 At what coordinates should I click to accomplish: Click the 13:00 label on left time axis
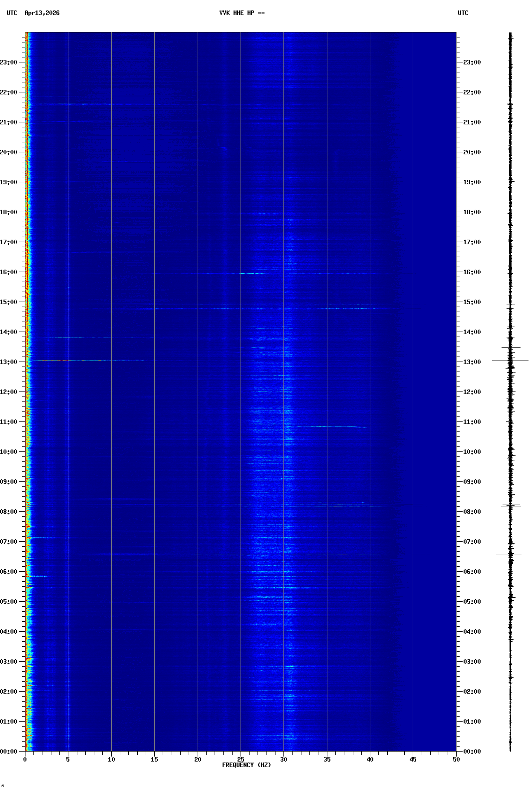click(x=9, y=362)
